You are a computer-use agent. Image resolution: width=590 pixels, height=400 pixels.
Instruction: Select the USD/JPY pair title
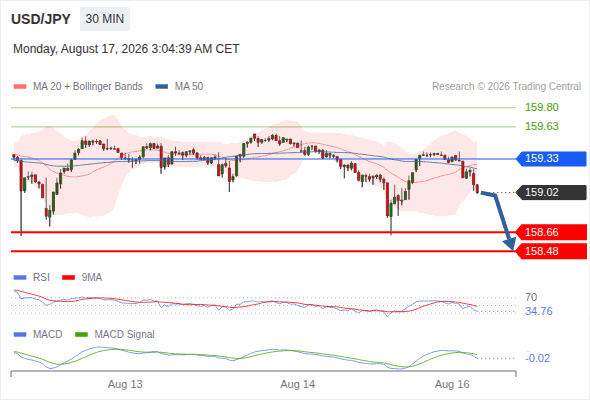coord(41,19)
